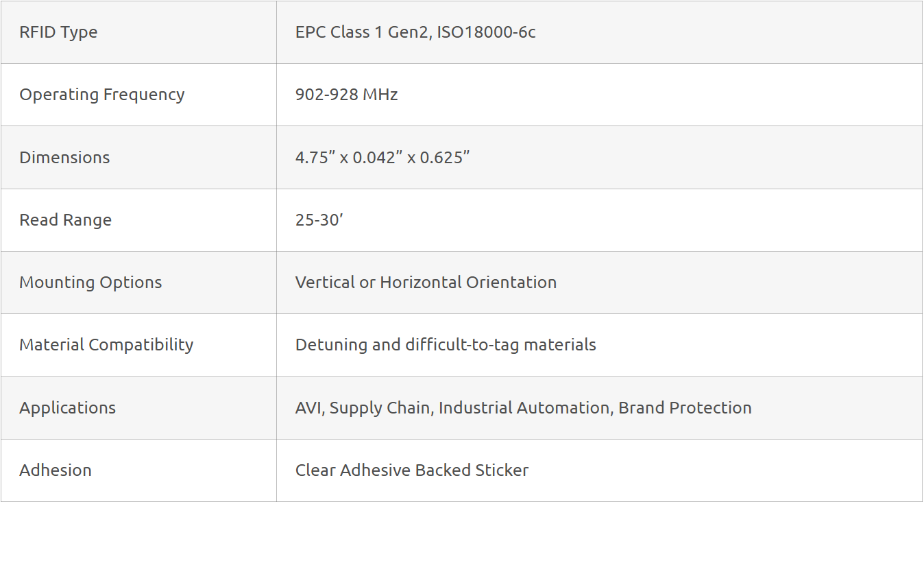
Task: Click the Dimensions row label
Action: pos(64,158)
